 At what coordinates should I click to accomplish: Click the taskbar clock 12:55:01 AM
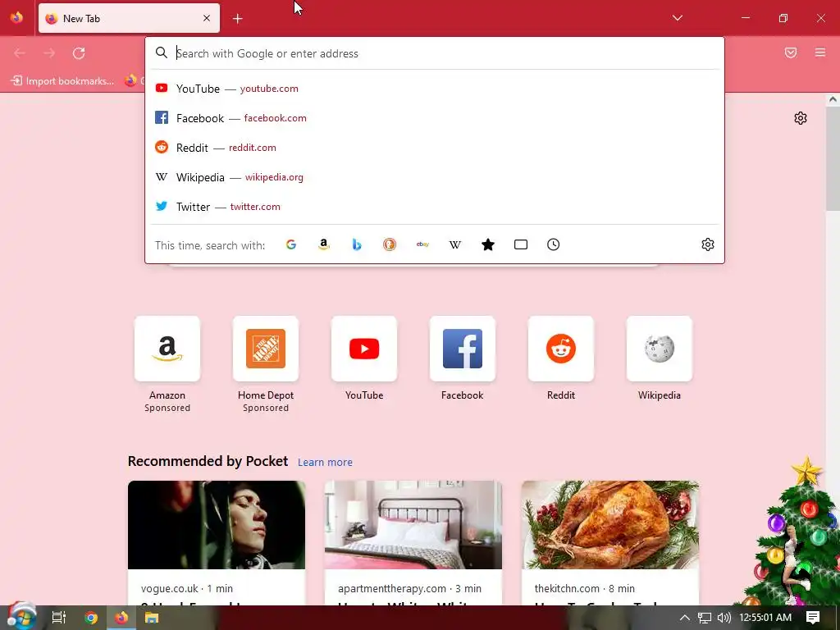click(x=765, y=618)
